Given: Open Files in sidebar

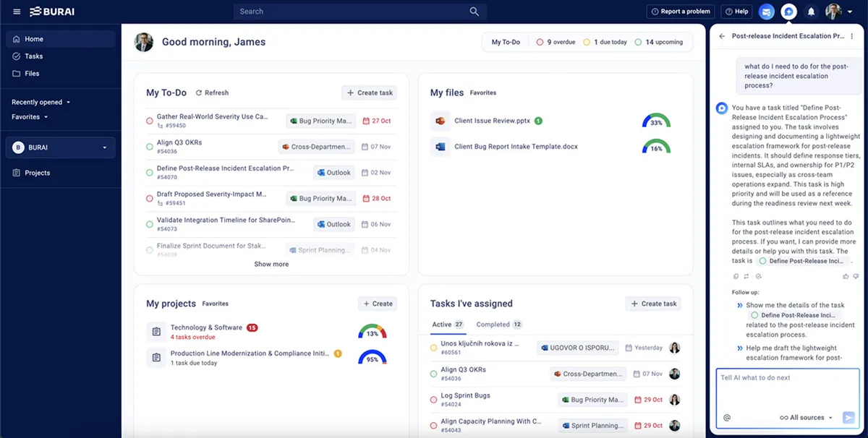Looking at the screenshot, I should click(61, 73).
